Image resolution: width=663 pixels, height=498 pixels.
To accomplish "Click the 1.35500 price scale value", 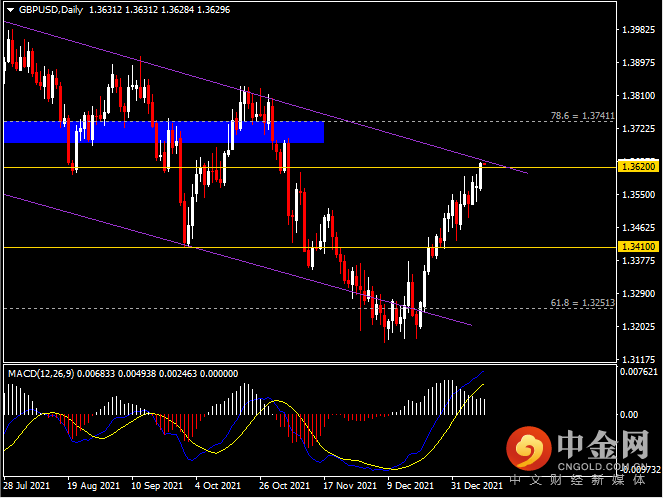I will pos(638,194).
